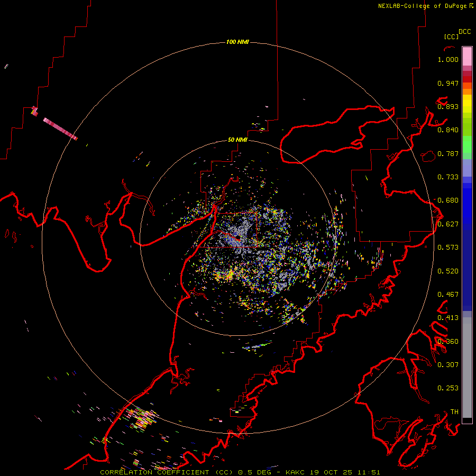Click the CORRELATION COEFFICIENT (CC) caption text
Viewport: 476px width, 476px height.
point(167,472)
